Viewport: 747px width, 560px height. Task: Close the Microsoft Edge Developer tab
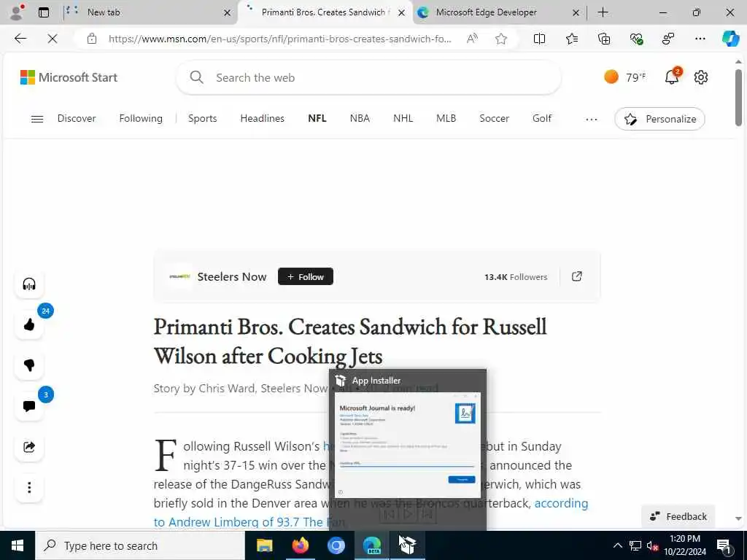click(576, 13)
